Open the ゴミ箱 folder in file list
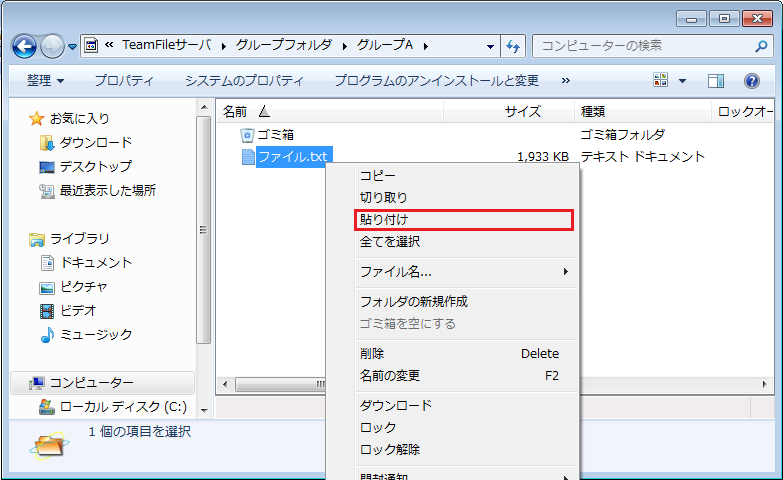783x480 pixels. (275, 134)
